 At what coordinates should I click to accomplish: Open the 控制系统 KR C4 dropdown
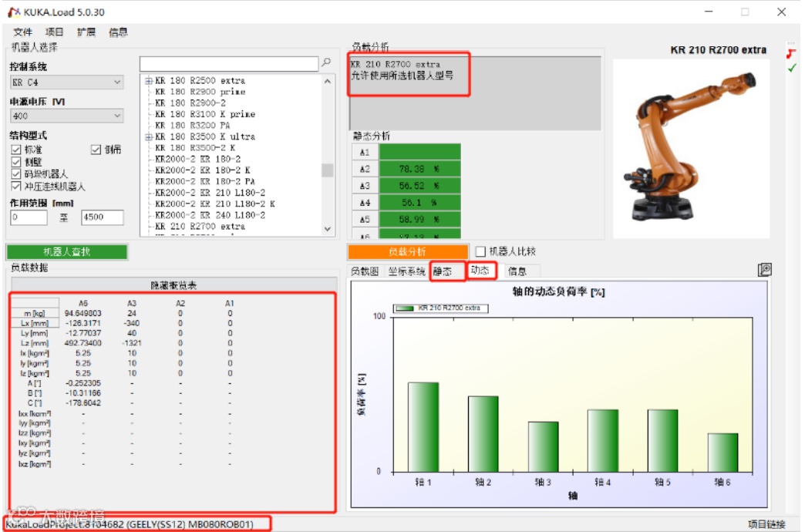(67, 82)
